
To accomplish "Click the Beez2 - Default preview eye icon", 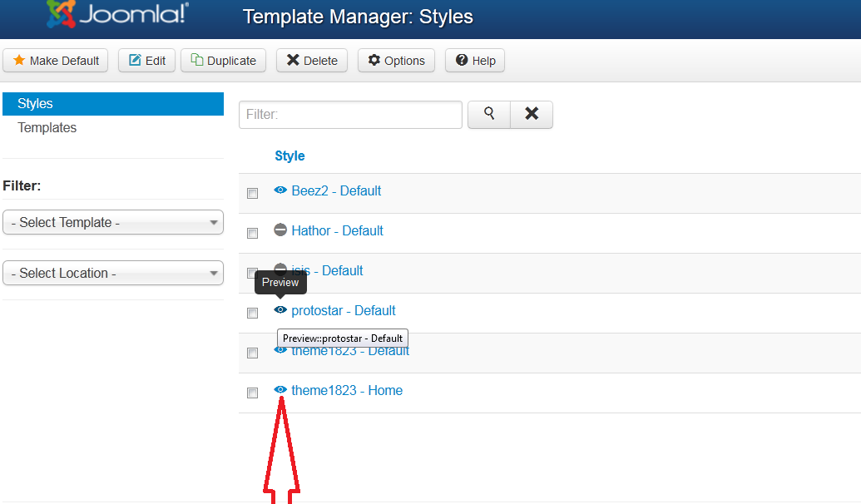I will tap(280, 190).
